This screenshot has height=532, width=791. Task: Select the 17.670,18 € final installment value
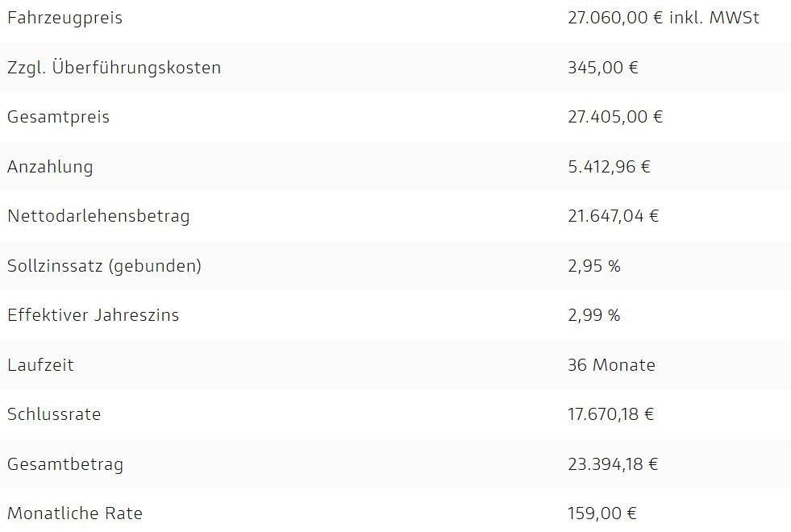pyautogui.click(x=610, y=414)
